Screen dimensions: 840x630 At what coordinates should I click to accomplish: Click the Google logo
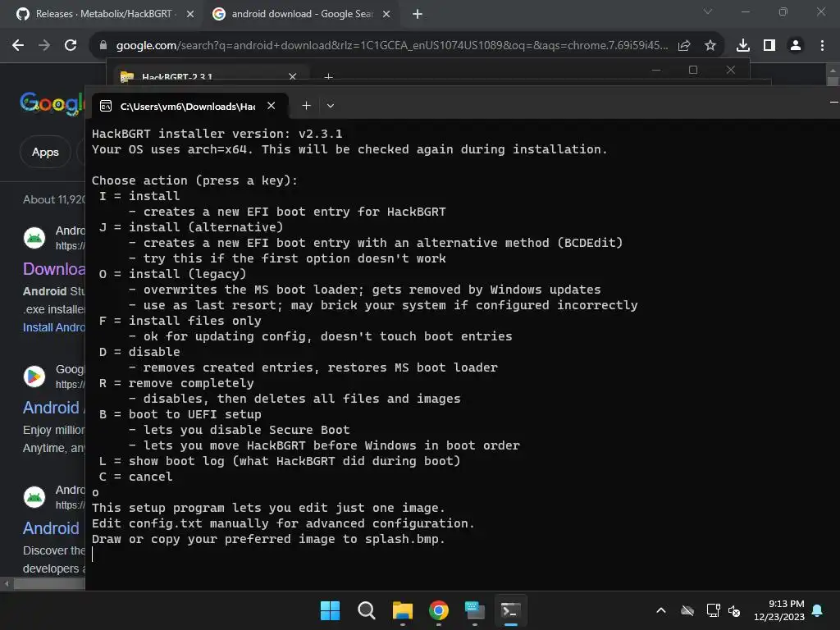click(52, 103)
